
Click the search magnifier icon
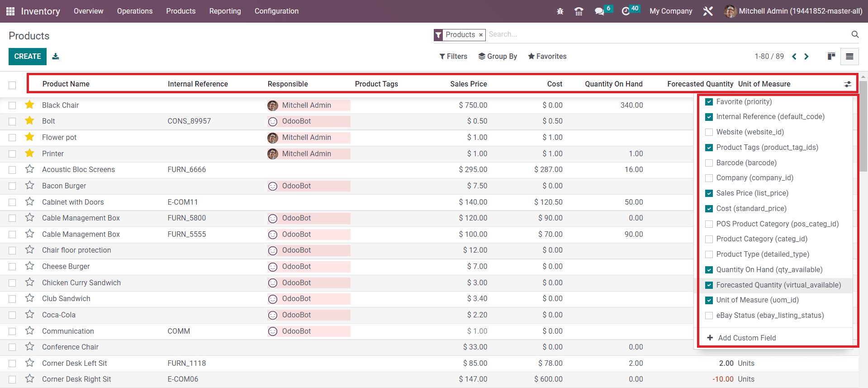click(854, 34)
